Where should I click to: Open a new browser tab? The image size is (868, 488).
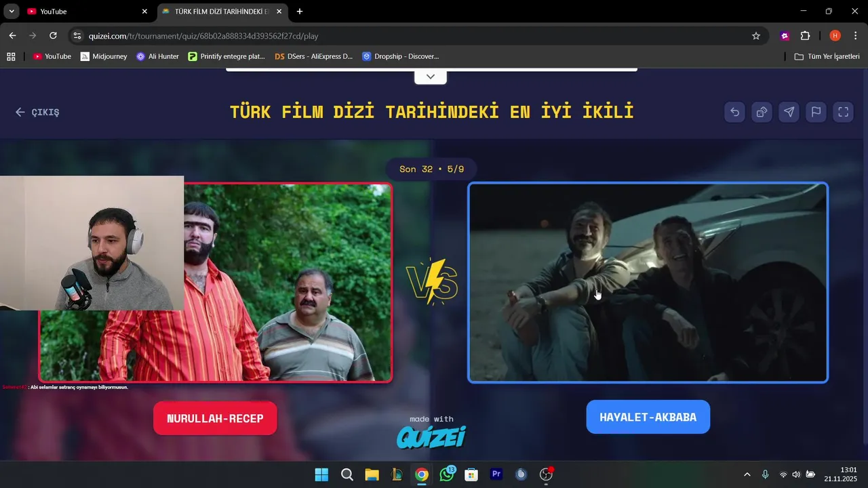pos(300,12)
